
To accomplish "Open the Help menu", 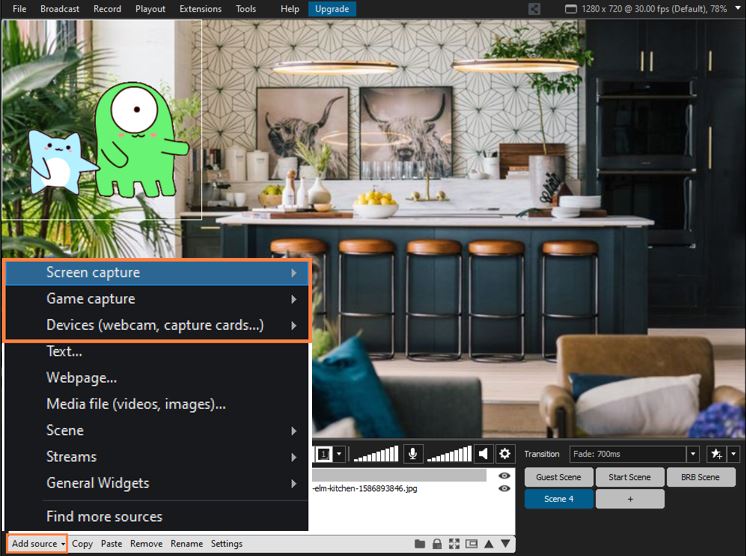I will pos(290,9).
